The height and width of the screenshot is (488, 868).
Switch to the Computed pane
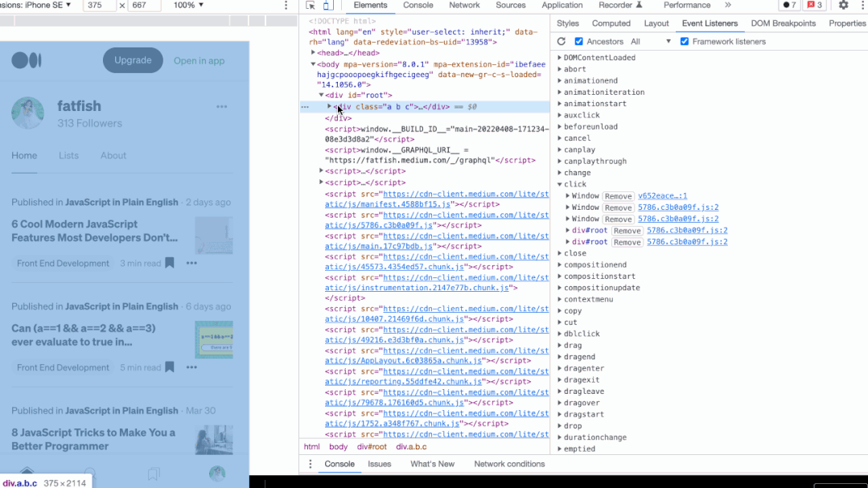pyautogui.click(x=611, y=23)
